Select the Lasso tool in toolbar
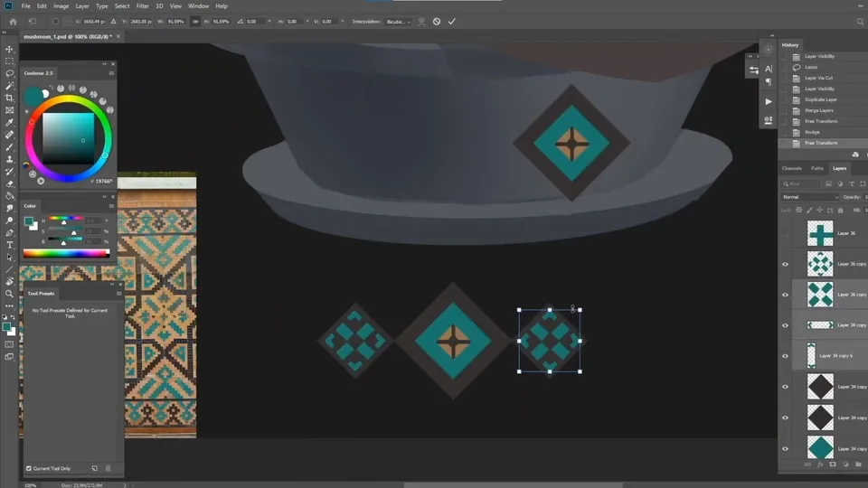Viewport: 868px width, 488px height. 9,73
